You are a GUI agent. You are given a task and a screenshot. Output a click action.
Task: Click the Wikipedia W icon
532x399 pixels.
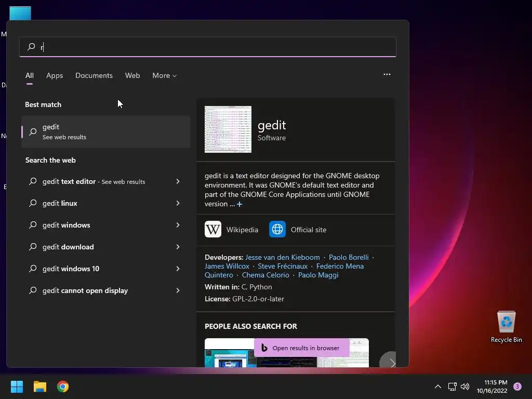coord(212,229)
